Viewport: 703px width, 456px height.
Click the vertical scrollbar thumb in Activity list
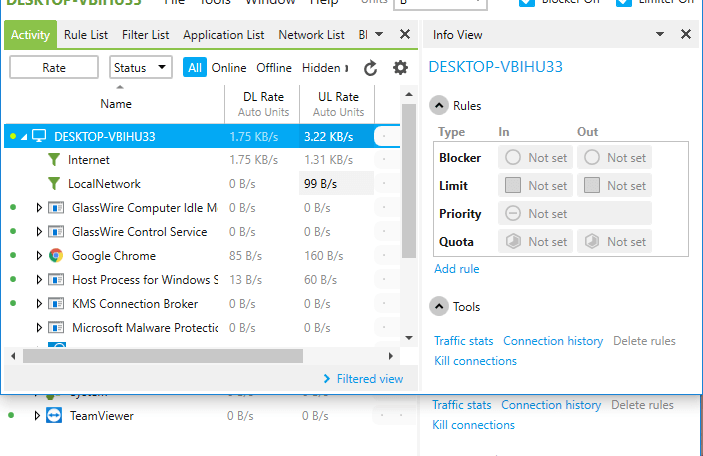click(x=408, y=181)
